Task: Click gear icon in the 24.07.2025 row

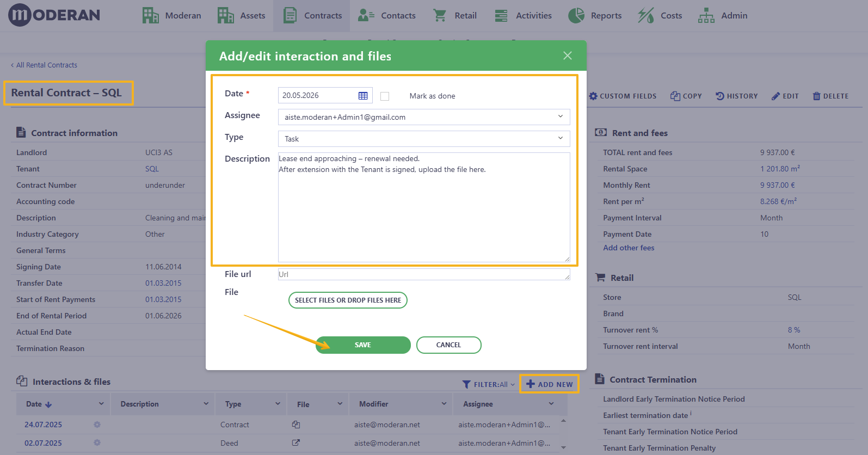Action: point(97,425)
